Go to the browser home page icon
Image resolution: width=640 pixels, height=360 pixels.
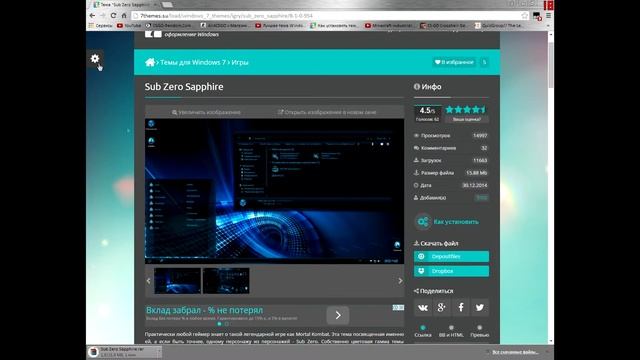pyautogui.click(x=124, y=16)
